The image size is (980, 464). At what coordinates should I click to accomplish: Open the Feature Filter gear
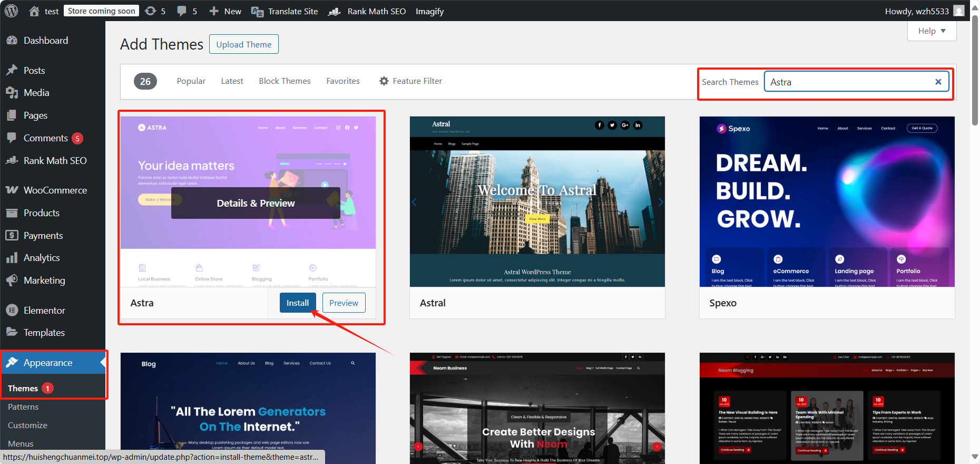pos(384,81)
